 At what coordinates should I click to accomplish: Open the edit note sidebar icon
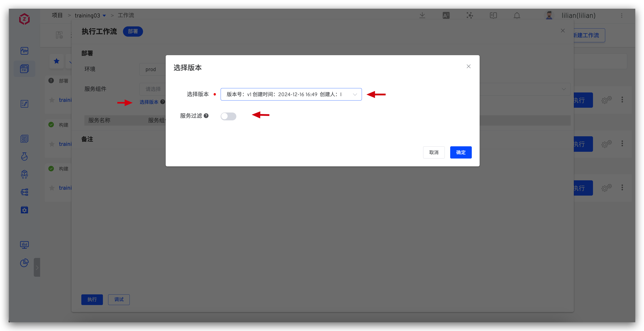(24, 104)
